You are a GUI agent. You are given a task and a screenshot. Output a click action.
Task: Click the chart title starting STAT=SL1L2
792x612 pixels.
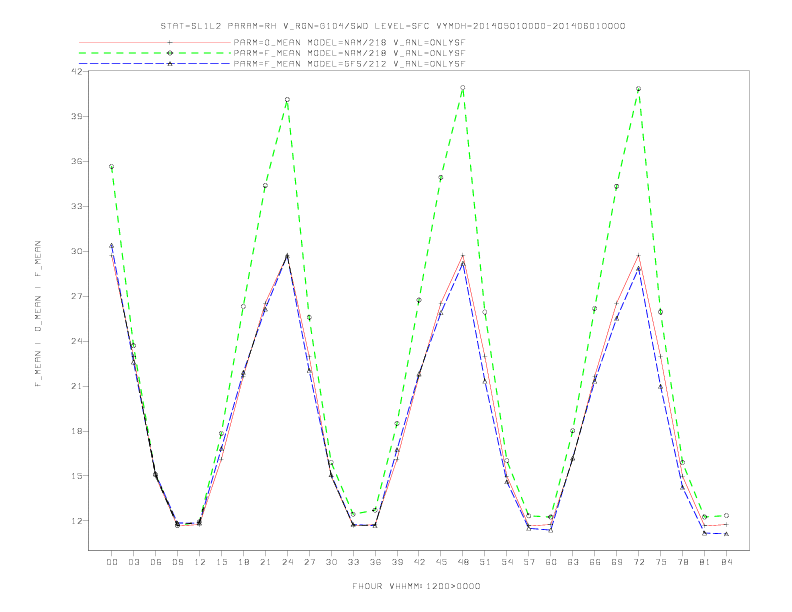click(x=392, y=26)
